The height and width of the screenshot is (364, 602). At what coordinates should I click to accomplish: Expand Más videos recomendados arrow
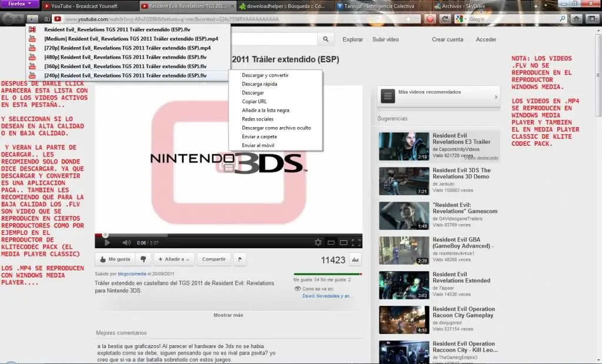coord(496,97)
